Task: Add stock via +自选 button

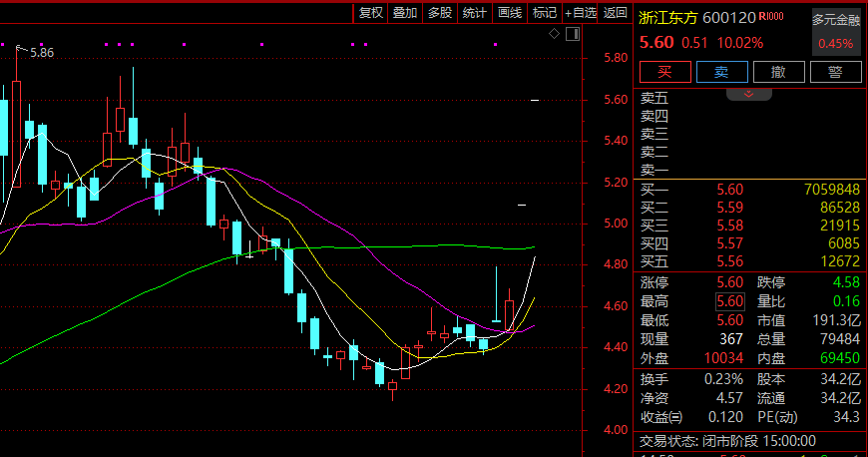Action: (x=580, y=13)
